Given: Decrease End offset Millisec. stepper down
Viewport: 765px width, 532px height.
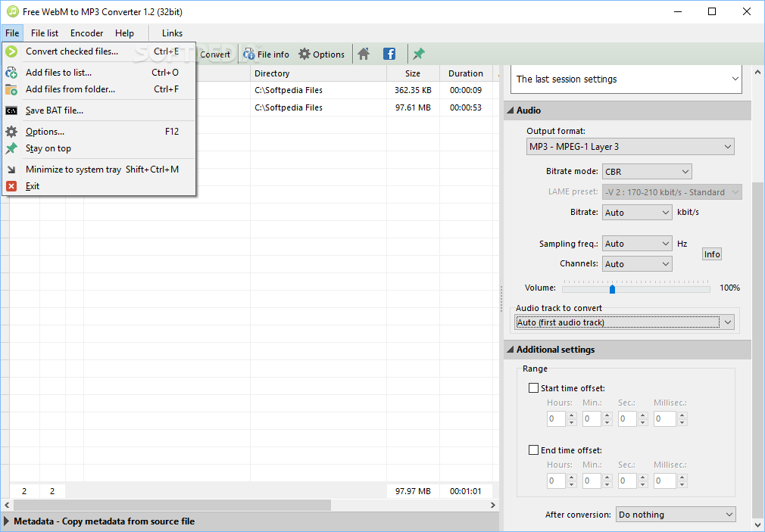Looking at the screenshot, I should pyautogui.click(x=682, y=484).
